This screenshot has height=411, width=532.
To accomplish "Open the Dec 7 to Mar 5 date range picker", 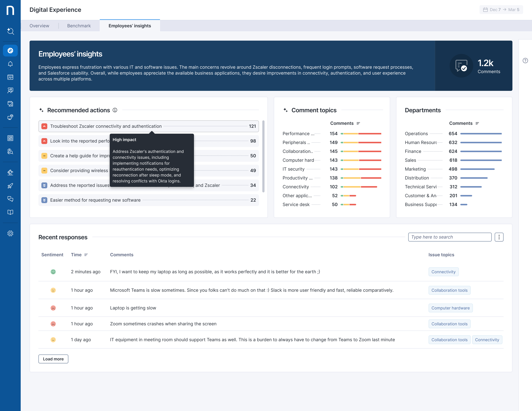I will 501,10.
